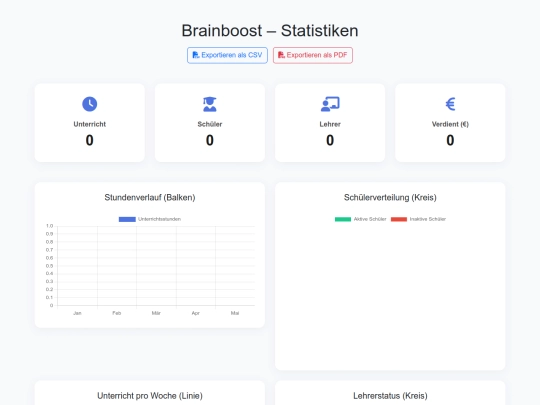The image size is (540, 405).
Task: Toggle the Unterrichtsstunden legend swatch
Action: click(127, 219)
